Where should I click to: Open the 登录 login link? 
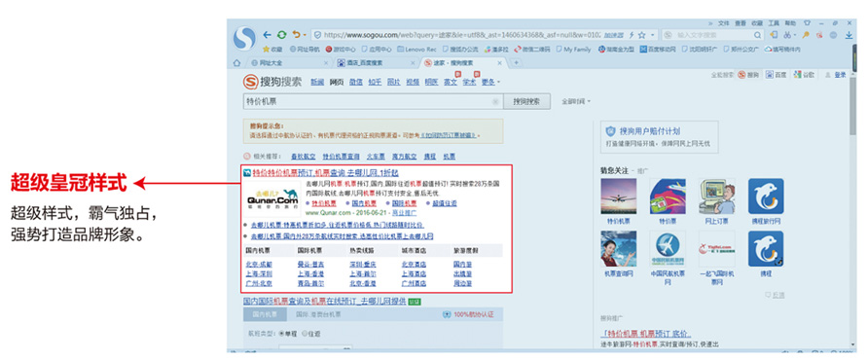840,75
